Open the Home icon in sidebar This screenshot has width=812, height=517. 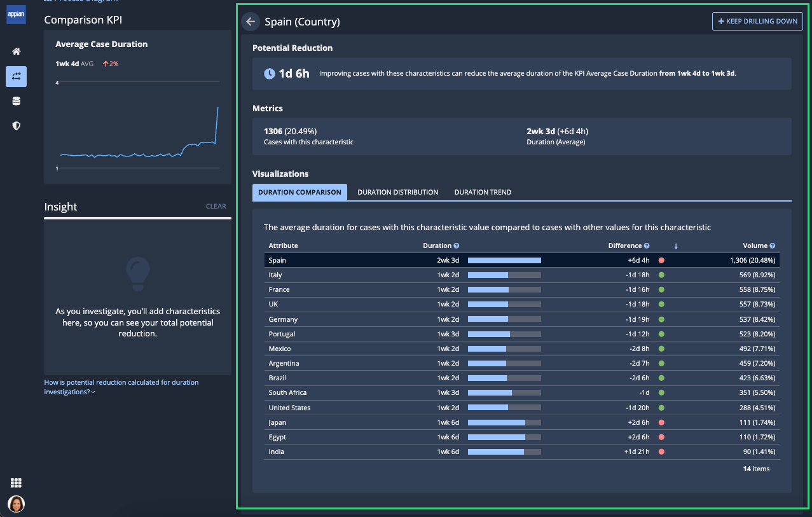point(17,52)
